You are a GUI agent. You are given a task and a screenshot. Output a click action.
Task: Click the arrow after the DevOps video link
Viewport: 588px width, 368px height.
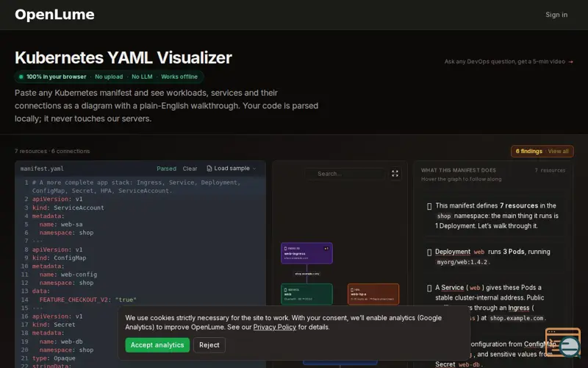coord(570,62)
